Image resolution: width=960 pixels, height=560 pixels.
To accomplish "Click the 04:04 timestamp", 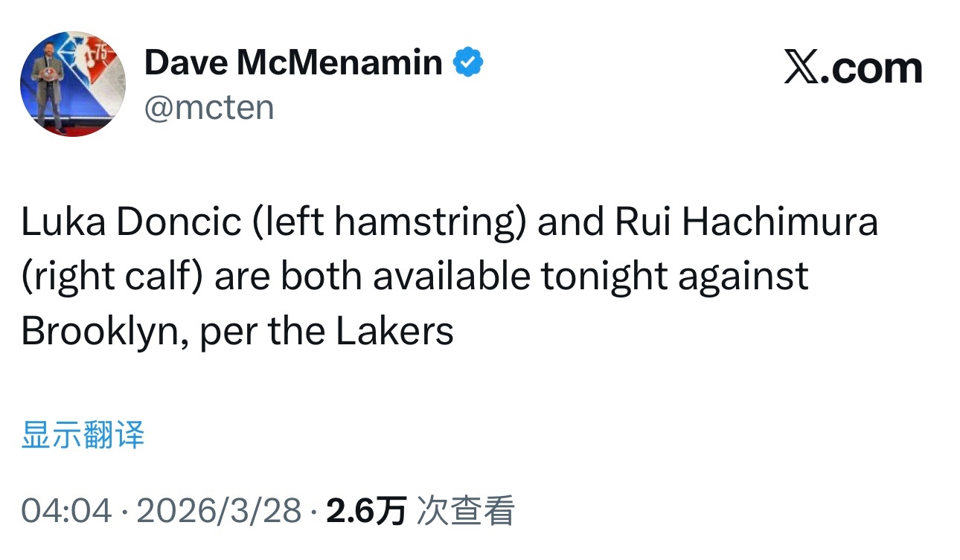I will tap(67, 511).
